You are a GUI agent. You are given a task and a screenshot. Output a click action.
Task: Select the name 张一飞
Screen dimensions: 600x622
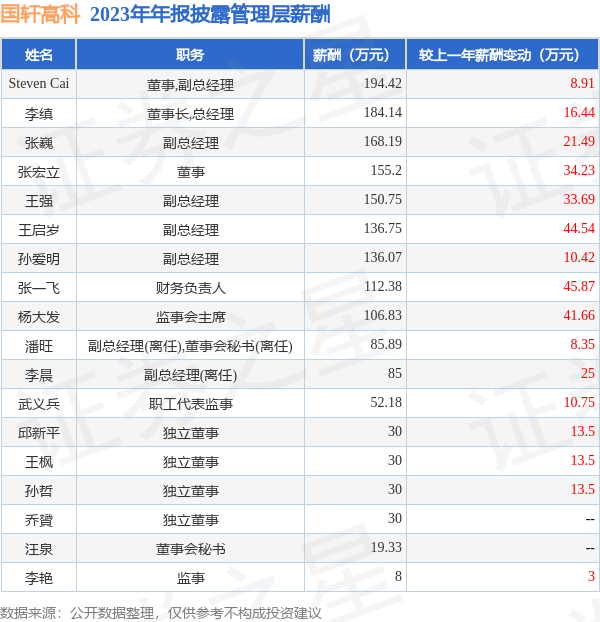[38, 288]
